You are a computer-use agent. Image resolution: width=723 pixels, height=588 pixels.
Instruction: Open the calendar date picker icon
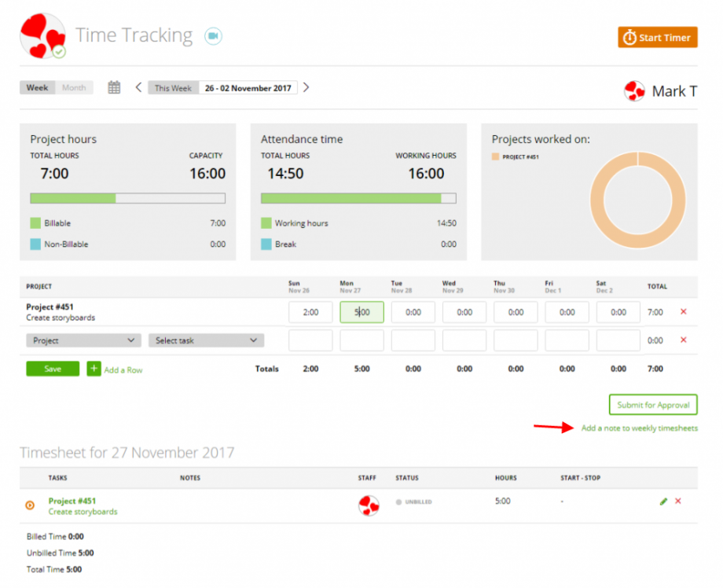(x=113, y=87)
